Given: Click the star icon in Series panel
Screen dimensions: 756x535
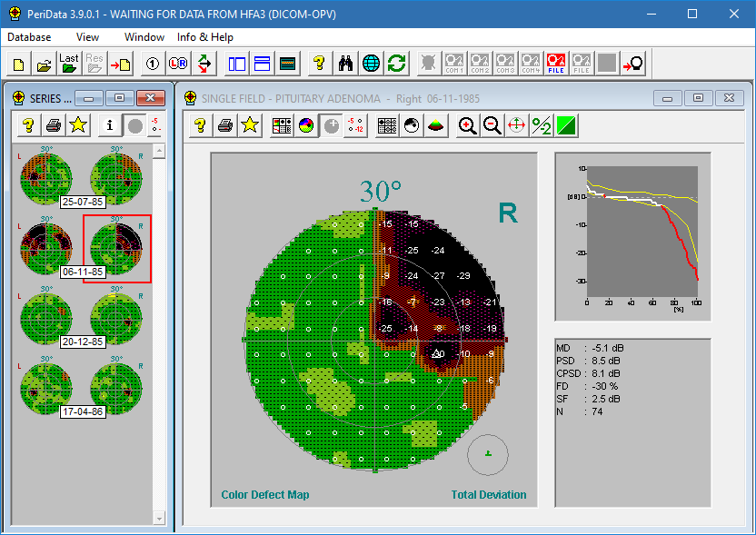Looking at the screenshot, I should pyautogui.click(x=78, y=125).
